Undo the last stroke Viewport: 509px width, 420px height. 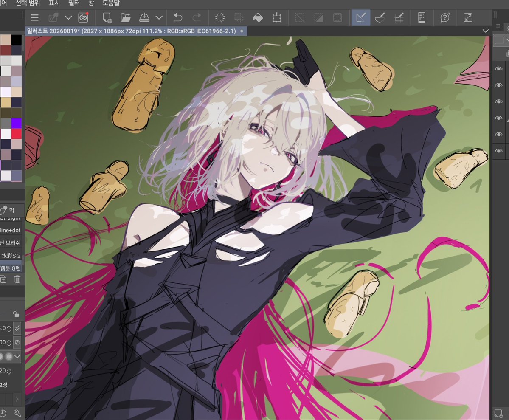178,17
